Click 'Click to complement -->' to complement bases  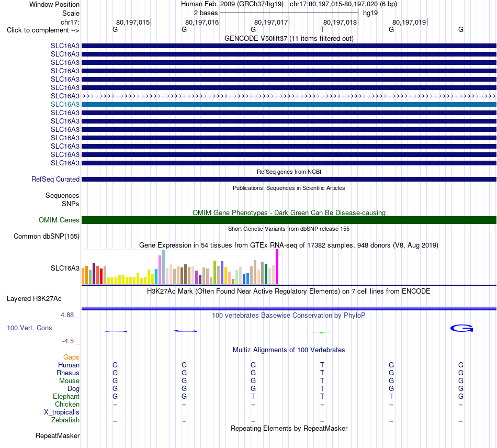[43, 30]
